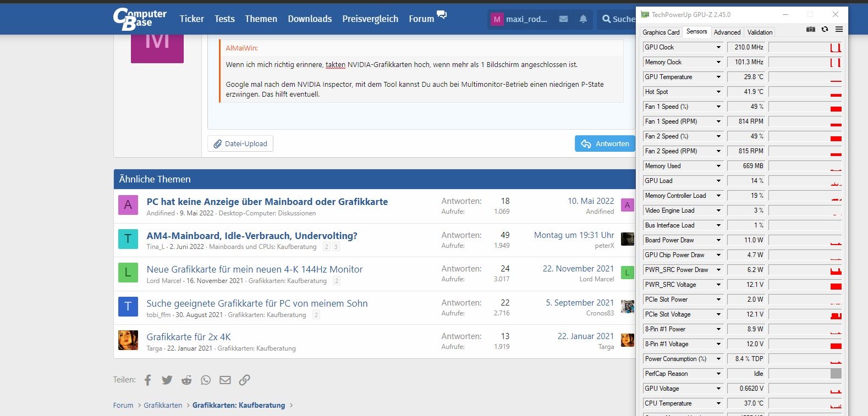Screen dimensions: 868x416
Task: Take GPU-Z screenshot with camera icon
Action: (x=811, y=29)
